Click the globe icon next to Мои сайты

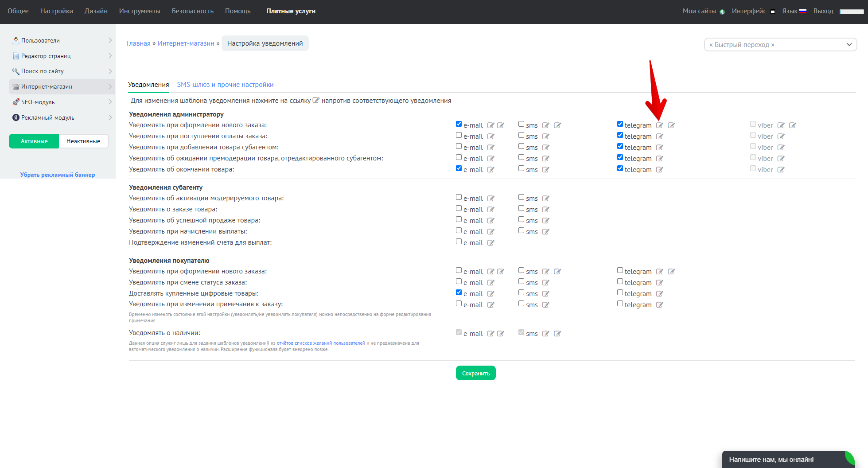(x=722, y=12)
